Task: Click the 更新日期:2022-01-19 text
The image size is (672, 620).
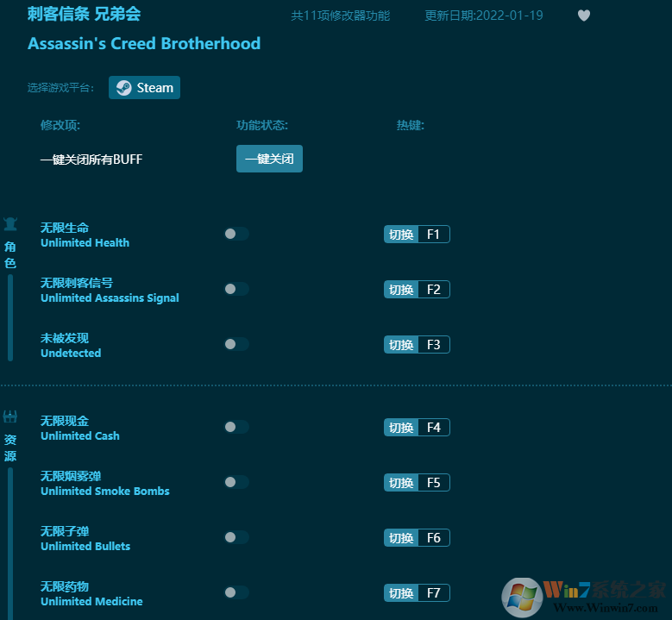Action: [484, 16]
